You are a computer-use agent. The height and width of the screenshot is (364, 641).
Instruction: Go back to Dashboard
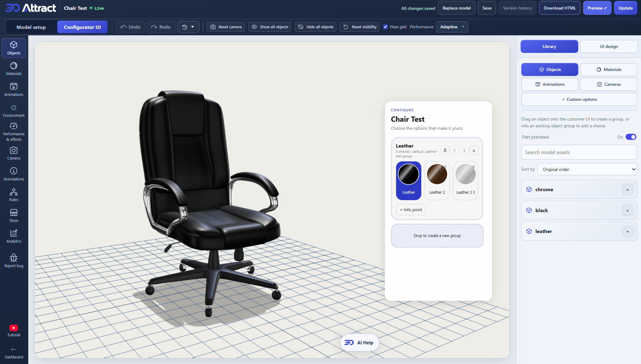tap(14, 353)
